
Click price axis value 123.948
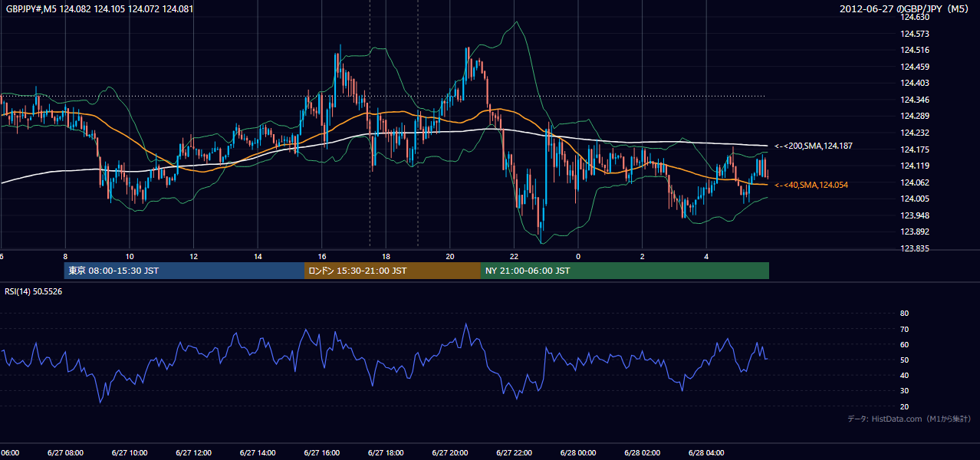(914, 215)
